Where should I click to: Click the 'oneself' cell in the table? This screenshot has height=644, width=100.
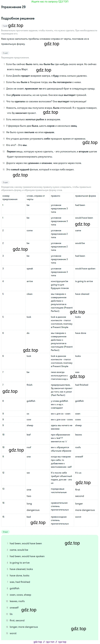pos(79,457)
